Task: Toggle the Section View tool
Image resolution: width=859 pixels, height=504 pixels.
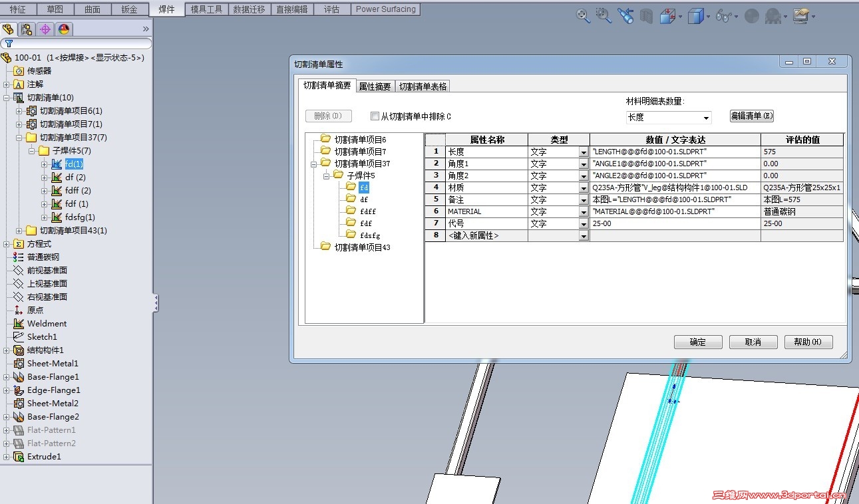Action: (645, 16)
